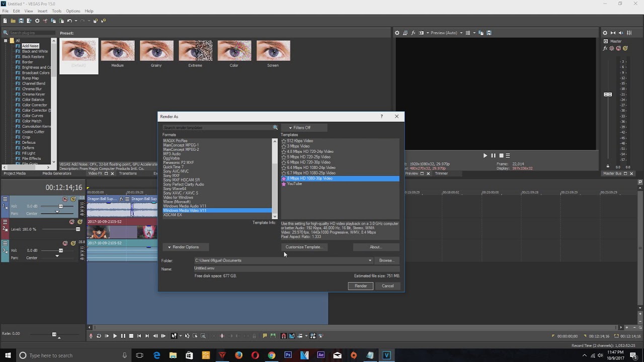Image resolution: width=644 pixels, height=362 pixels.
Task: Click Master FX icon under Master label
Action: point(605,48)
